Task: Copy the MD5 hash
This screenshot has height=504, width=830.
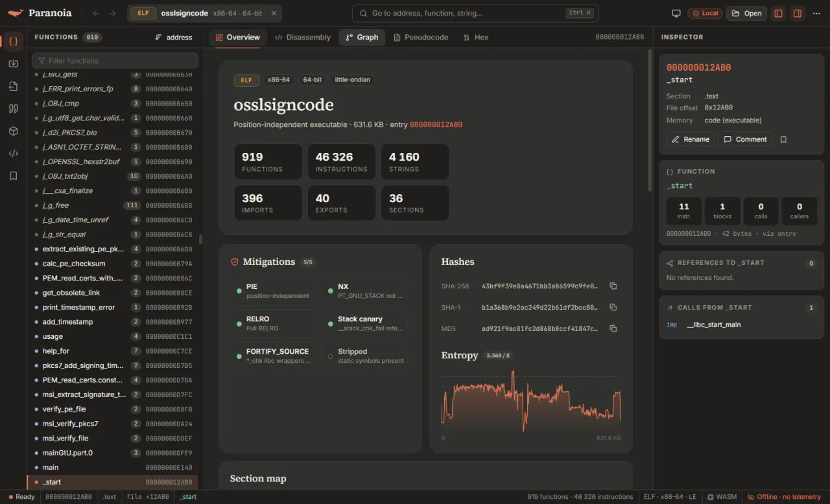Action: (x=613, y=328)
